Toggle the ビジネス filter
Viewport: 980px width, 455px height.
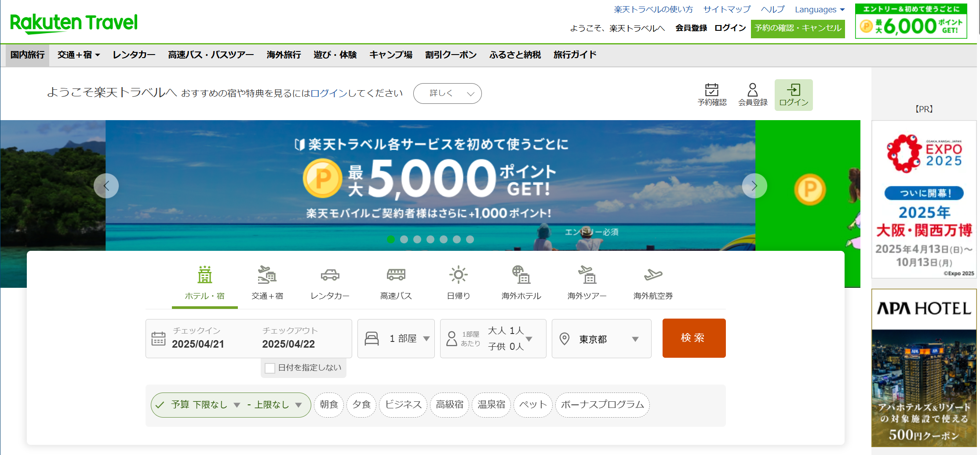coord(403,405)
